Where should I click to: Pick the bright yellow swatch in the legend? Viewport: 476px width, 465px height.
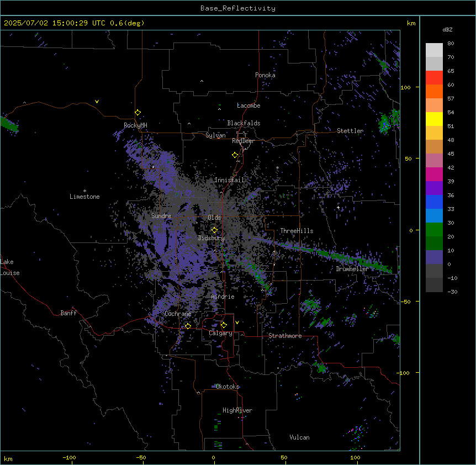434,119
